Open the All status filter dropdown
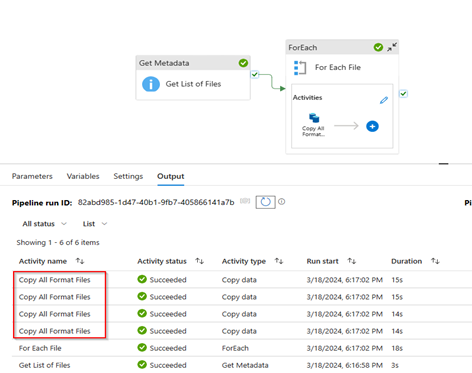 click(x=44, y=224)
